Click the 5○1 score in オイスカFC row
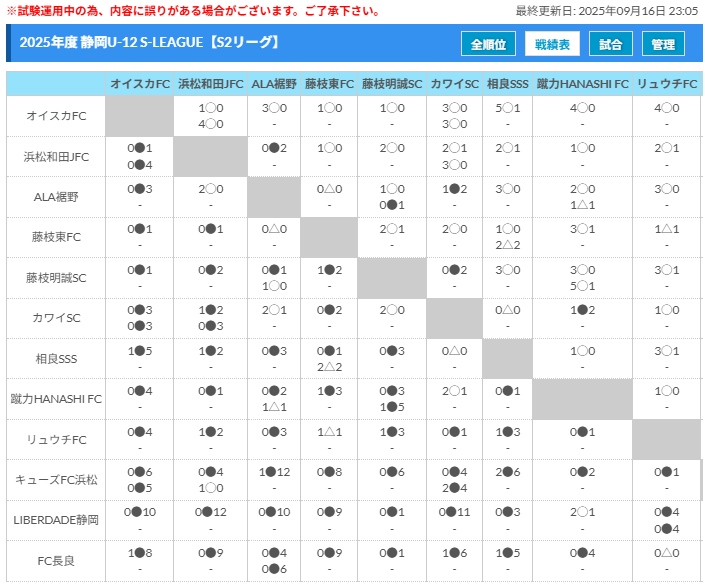705x584 pixels. pyautogui.click(x=508, y=108)
